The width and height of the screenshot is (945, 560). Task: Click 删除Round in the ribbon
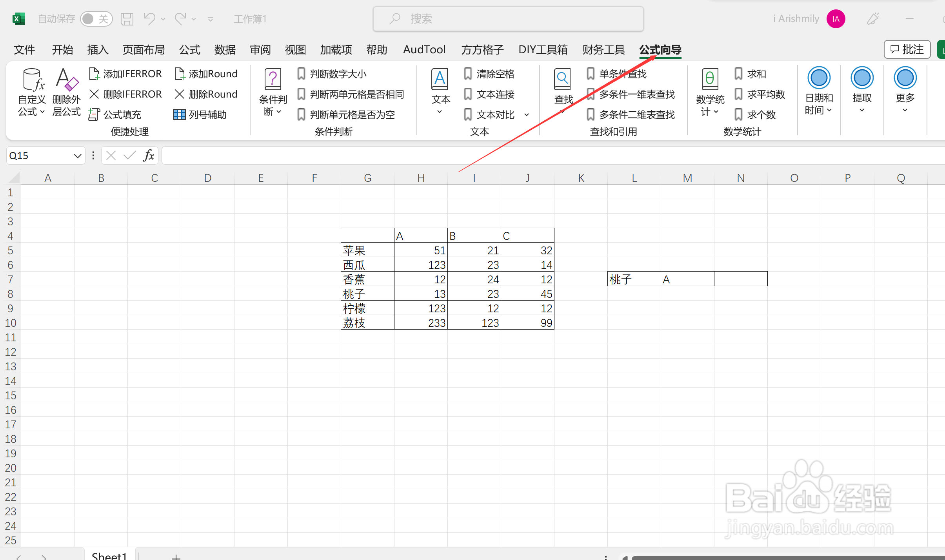[206, 94]
